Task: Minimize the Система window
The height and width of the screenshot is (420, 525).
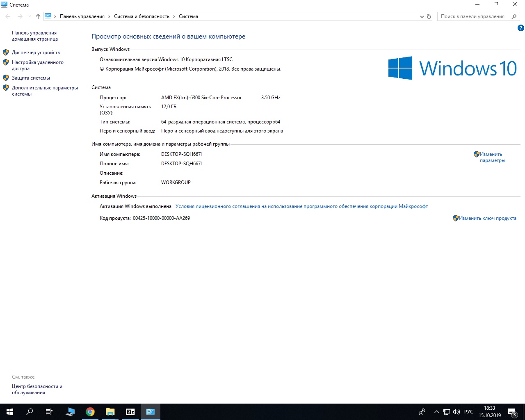Action: pos(477,5)
